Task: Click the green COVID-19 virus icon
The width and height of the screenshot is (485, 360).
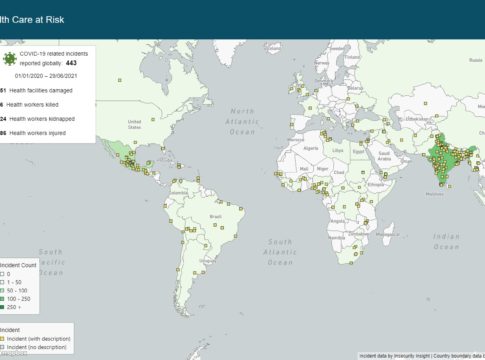Action: [10, 59]
